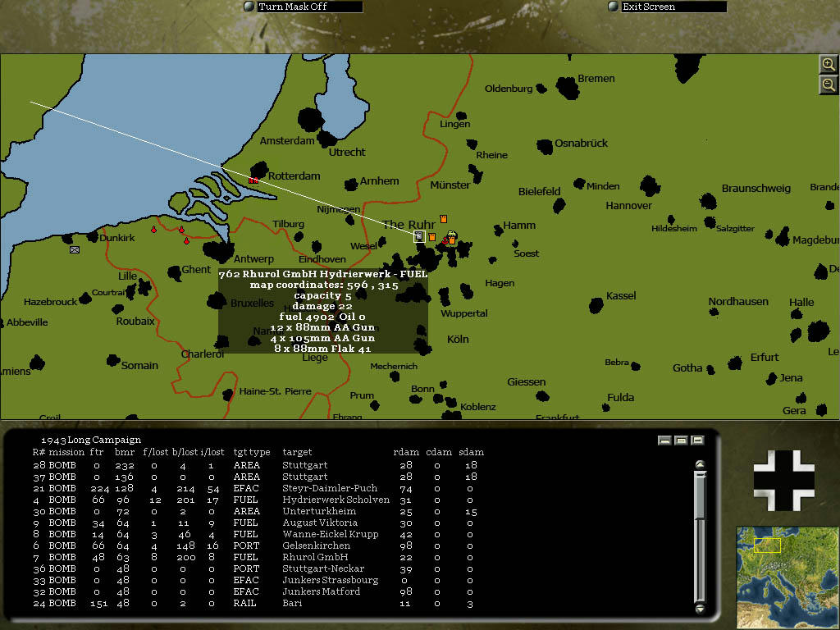Click the 'bmr' column header
Viewport: 840px width, 630px height.
pyautogui.click(x=125, y=452)
